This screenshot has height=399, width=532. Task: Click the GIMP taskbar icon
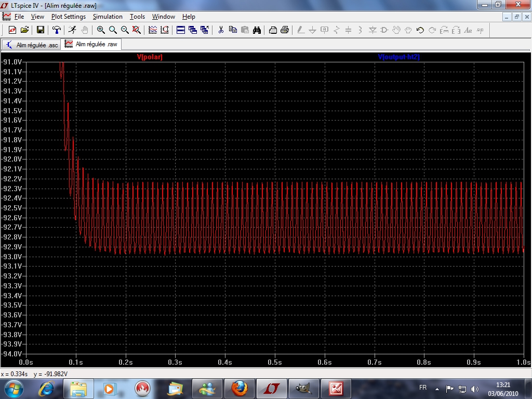[x=303, y=389]
